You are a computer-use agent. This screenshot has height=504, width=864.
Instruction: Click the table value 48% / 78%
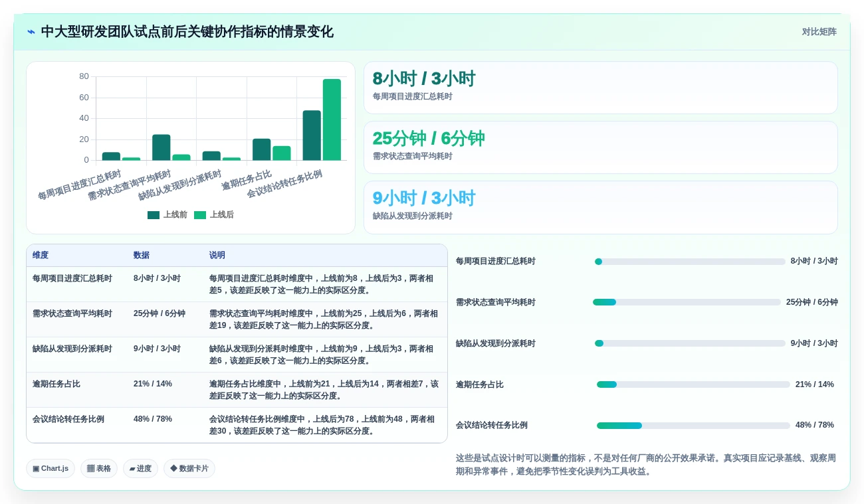pos(153,419)
